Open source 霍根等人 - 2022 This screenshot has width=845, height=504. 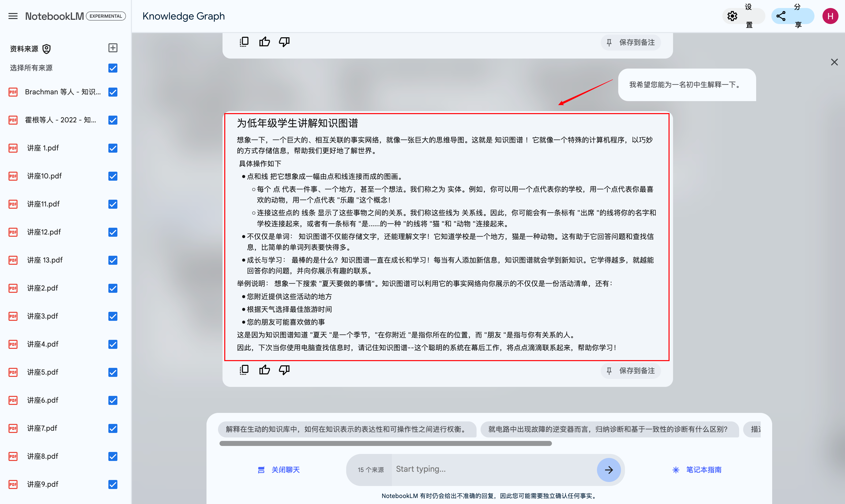tap(61, 120)
